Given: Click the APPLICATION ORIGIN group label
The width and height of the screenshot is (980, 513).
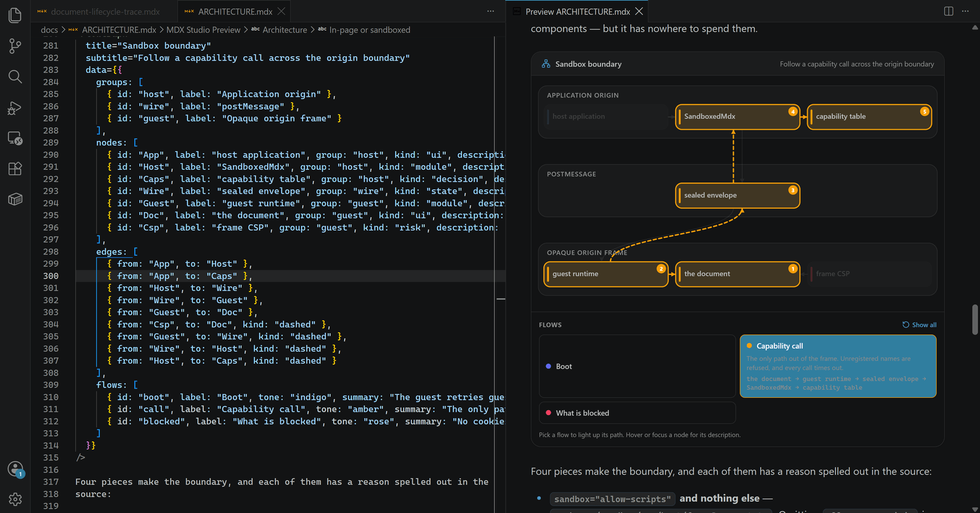Looking at the screenshot, I should [582, 95].
